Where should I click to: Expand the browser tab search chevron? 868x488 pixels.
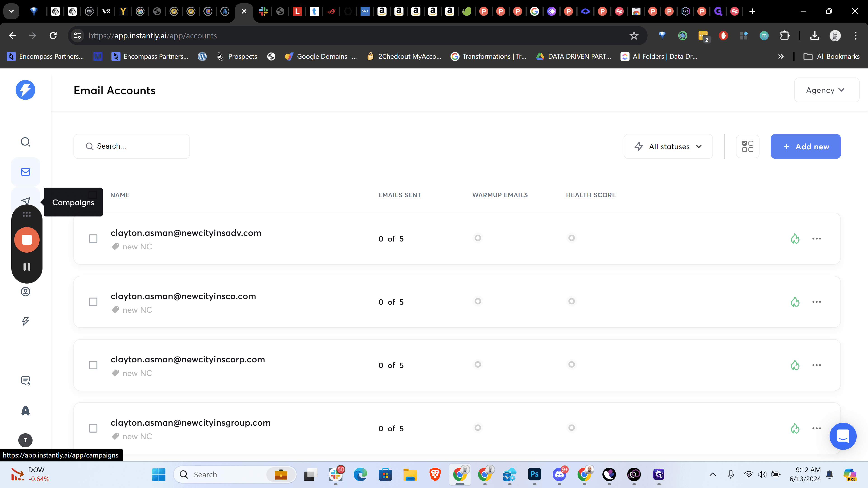tap(11, 11)
